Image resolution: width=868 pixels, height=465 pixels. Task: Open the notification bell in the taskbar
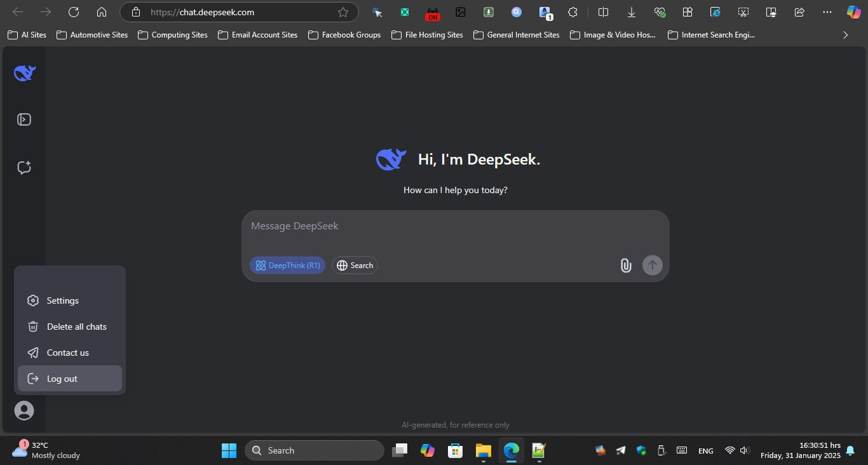850,450
